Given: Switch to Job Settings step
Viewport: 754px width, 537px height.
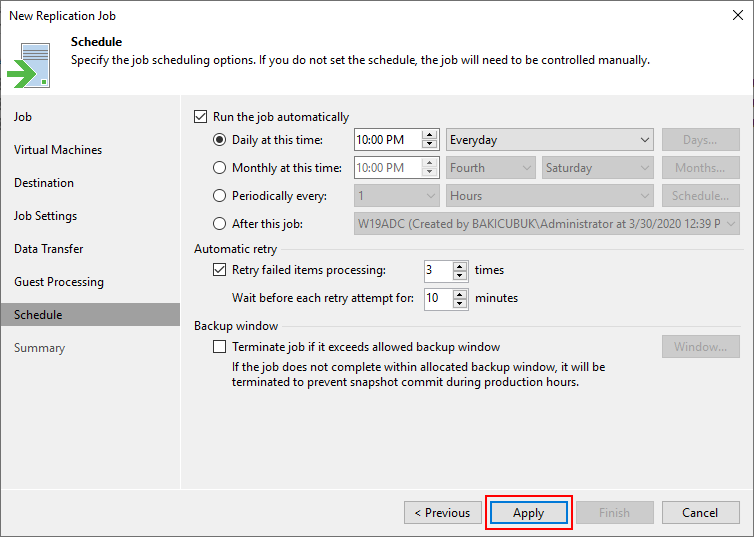Looking at the screenshot, I should (45, 216).
